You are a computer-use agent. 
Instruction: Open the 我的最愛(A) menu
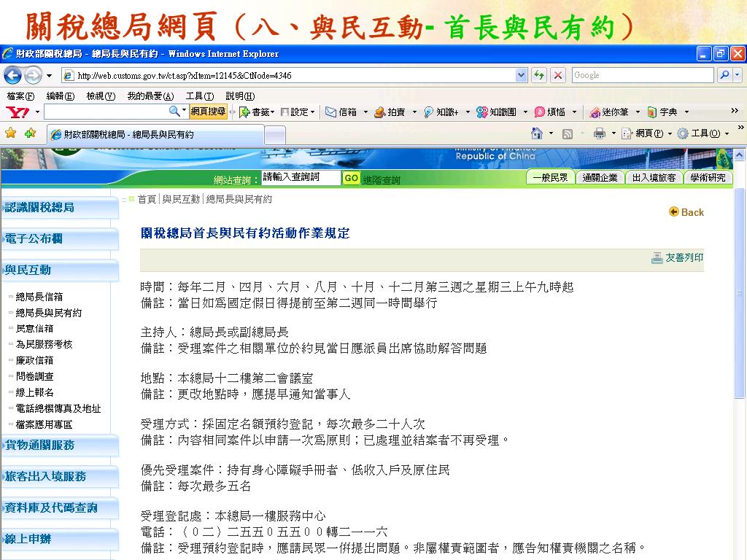(x=150, y=96)
